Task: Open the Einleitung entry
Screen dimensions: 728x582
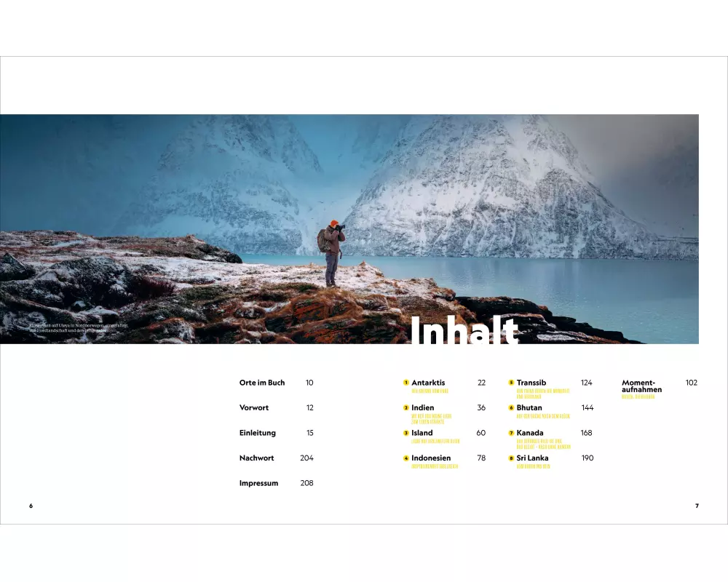Action: [x=258, y=433]
